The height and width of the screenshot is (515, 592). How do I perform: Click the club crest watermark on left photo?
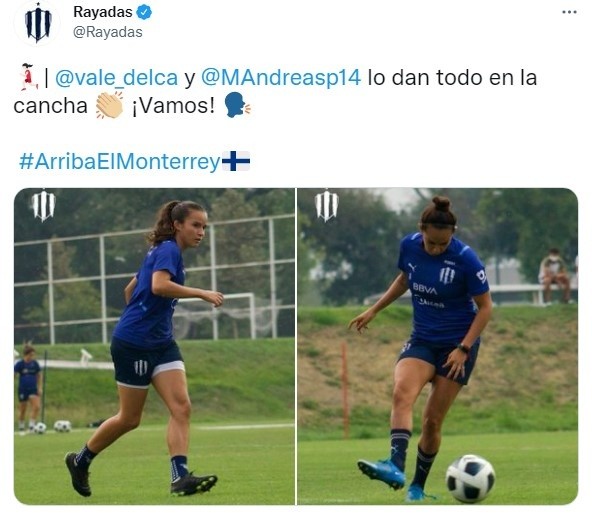(43, 205)
